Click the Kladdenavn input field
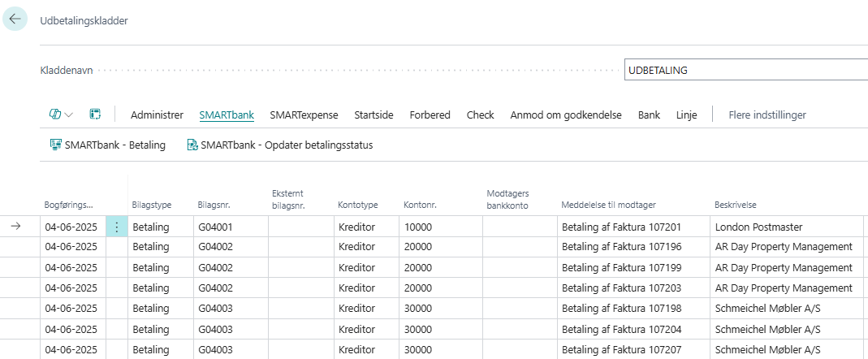Image resolution: width=868 pixels, height=359 pixels. (x=745, y=71)
